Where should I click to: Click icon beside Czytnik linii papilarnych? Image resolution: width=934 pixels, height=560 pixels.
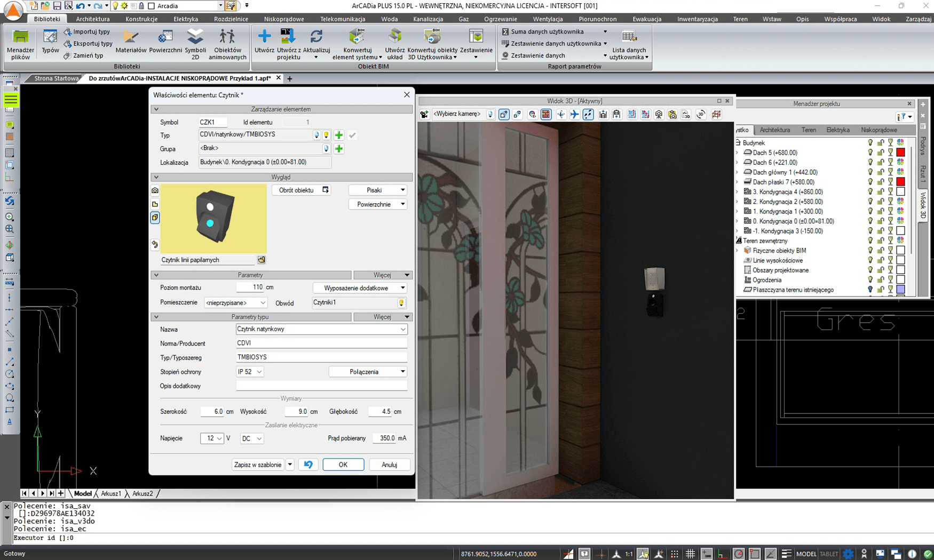[x=262, y=260]
